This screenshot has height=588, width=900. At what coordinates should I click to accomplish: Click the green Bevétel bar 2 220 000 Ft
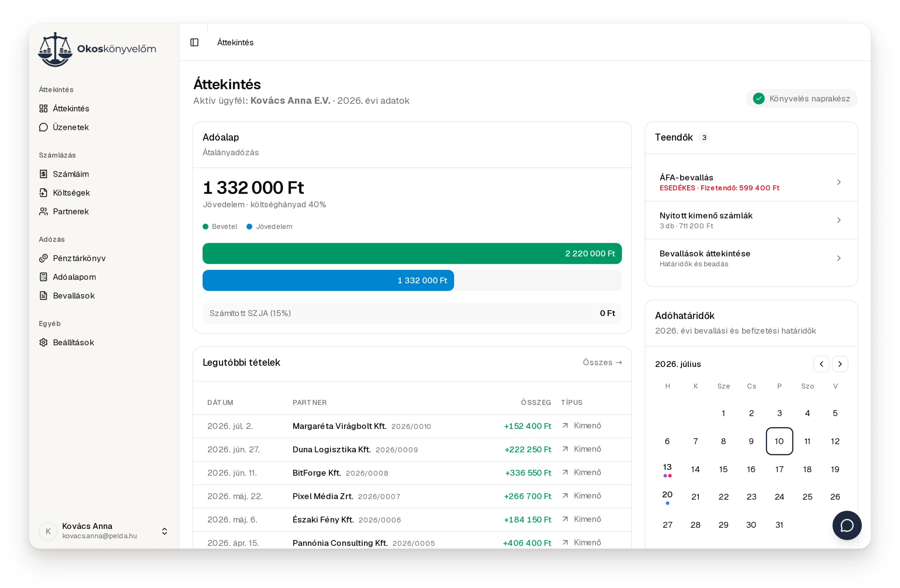tap(412, 253)
